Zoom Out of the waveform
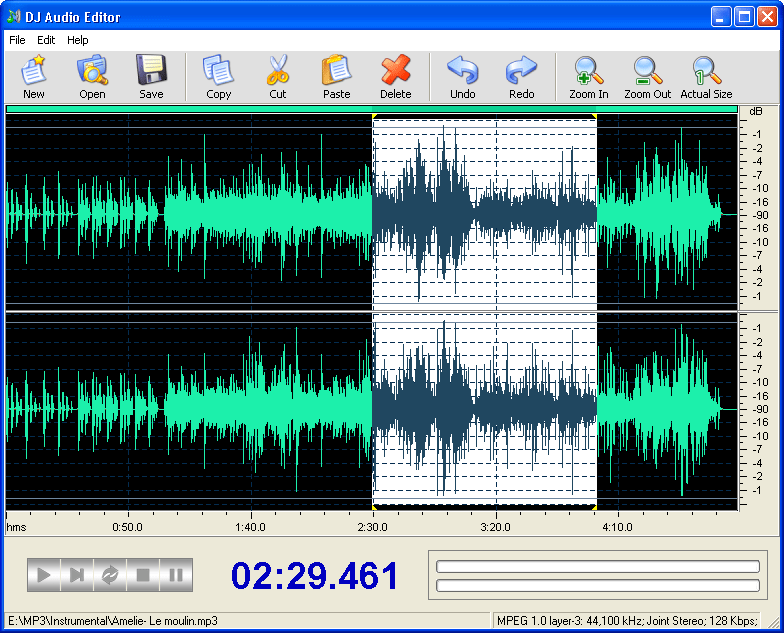Viewport: 784px width, 633px height. coord(648,77)
